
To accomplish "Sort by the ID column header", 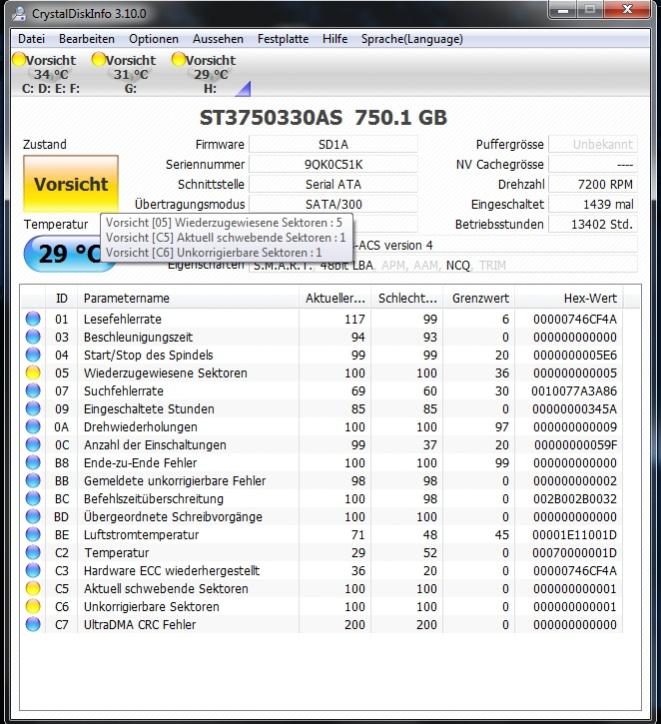I will click(x=61, y=298).
